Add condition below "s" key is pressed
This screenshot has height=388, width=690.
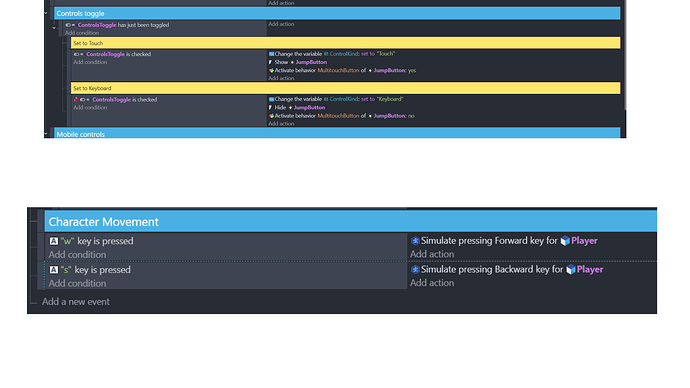tap(77, 283)
